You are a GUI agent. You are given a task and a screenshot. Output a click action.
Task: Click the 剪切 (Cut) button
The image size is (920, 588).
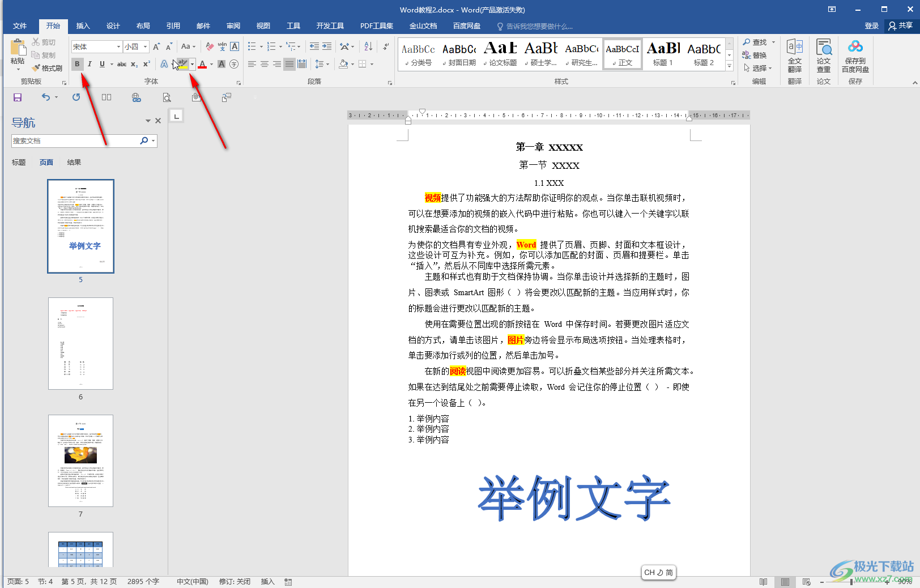pos(44,42)
